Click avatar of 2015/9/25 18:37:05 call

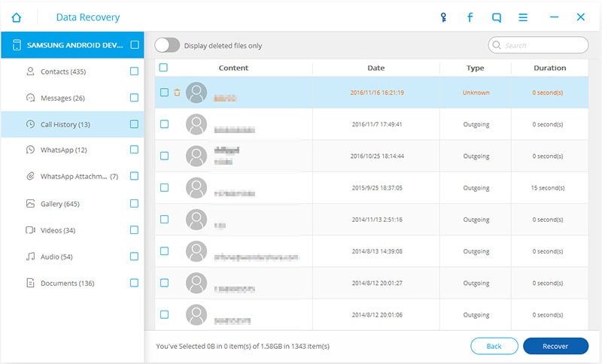(x=196, y=187)
